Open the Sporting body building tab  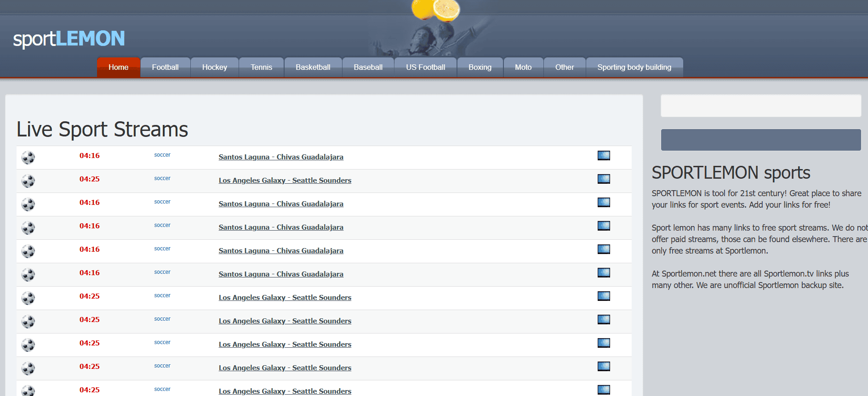[x=634, y=68]
